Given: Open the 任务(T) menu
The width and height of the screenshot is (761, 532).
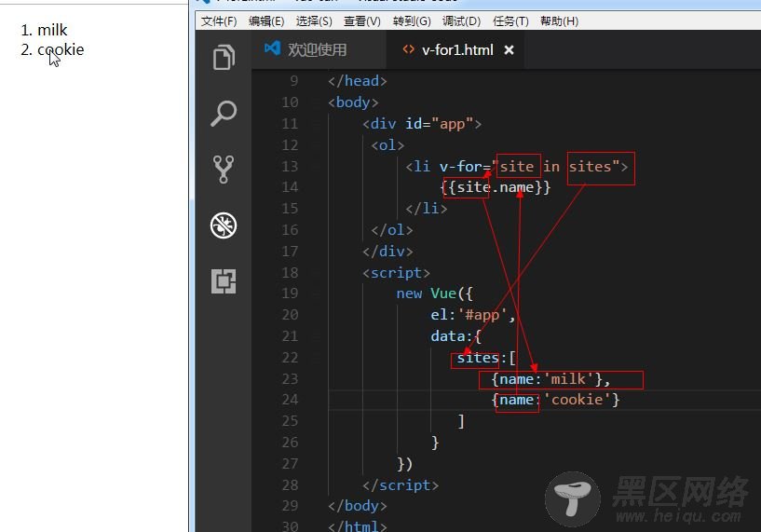Looking at the screenshot, I should coord(510,21).
